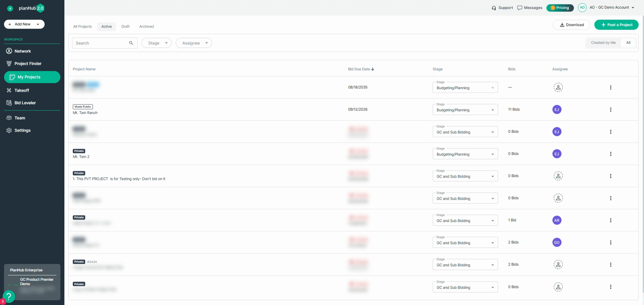Image resolution: width=644 pixels, height=305 pixels.
Task: Open more options for PVT PROJECT row
Action: tap(610, 176)
